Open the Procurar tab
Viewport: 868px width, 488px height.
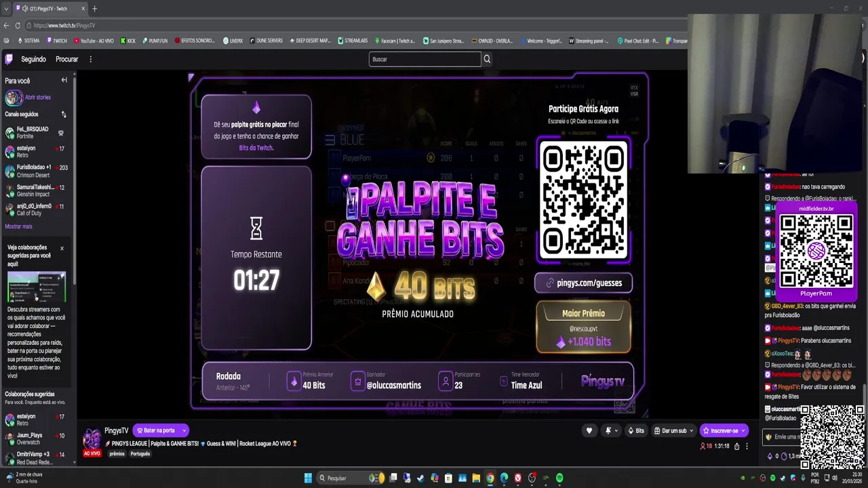click(66, 59)
